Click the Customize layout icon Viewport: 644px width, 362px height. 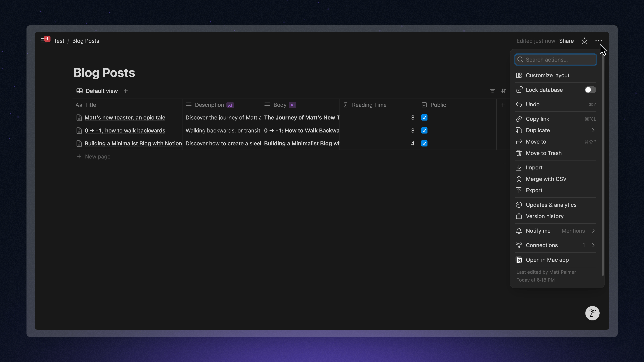pos(519,75)
